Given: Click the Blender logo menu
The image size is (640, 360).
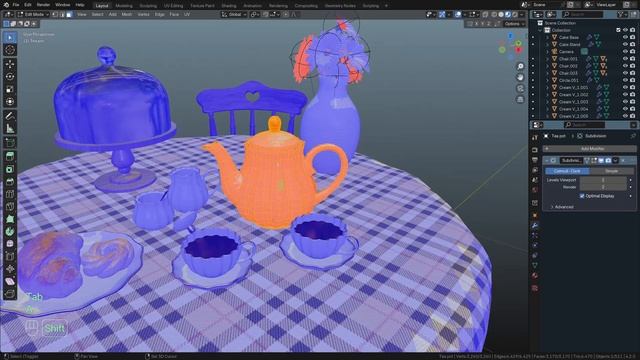Looking at the screenshot, I should [6, 5].
